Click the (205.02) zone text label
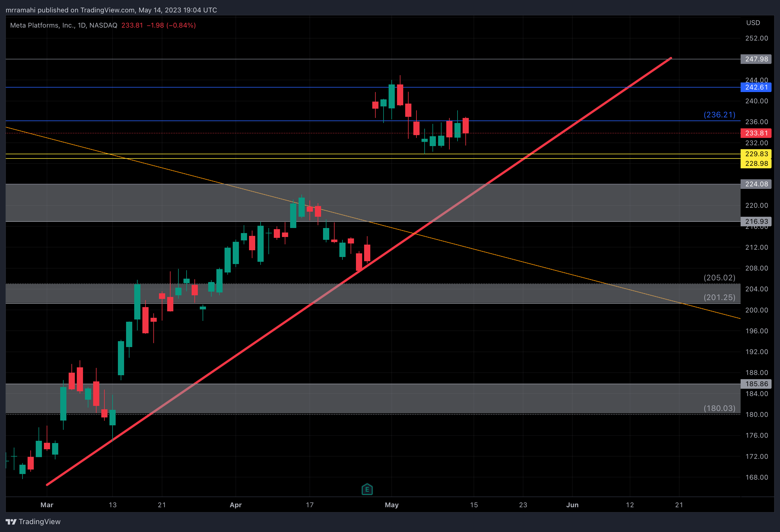 [x=719, y=278]
